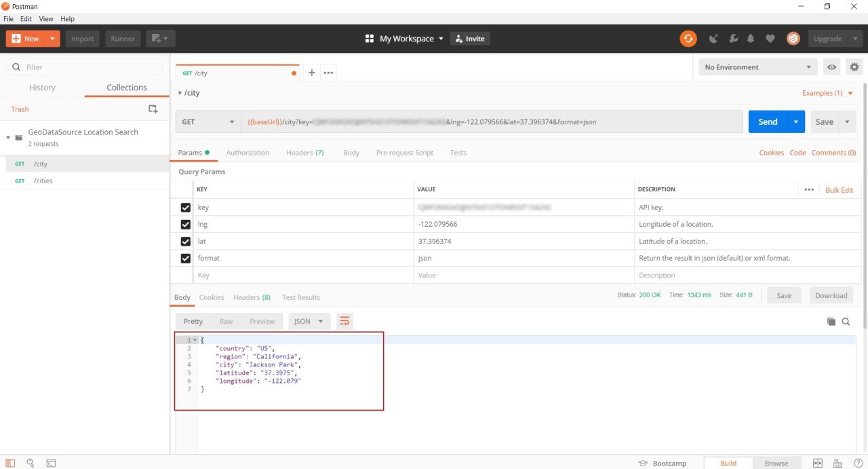The width and height of the screenshot is (868, 469).
Task: Open the Postman console
Action: pos(51,463)
